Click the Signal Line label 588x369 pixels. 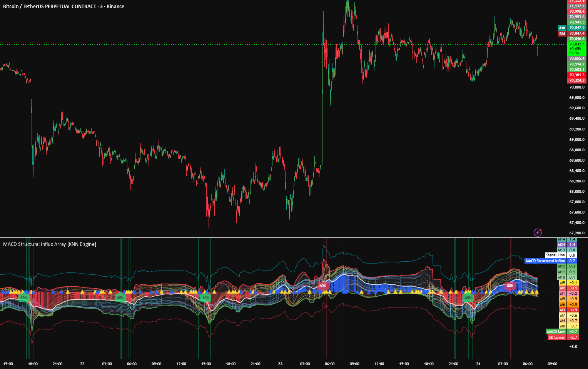tap(555, 255)
